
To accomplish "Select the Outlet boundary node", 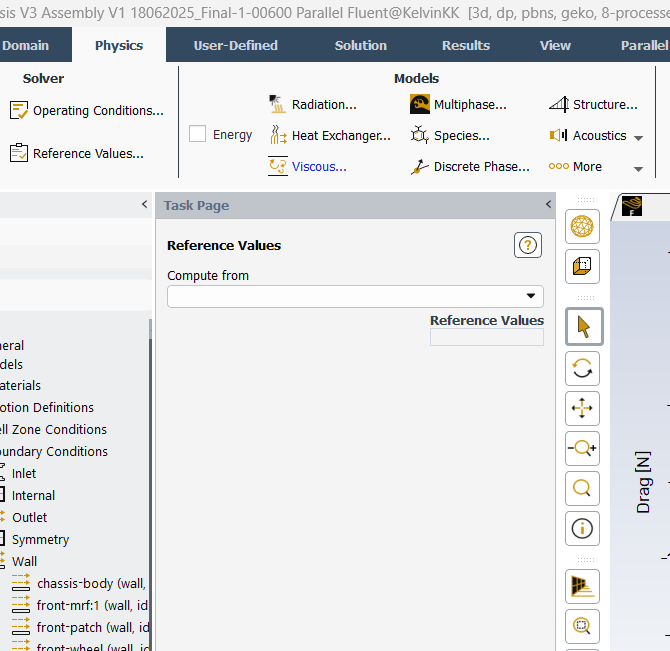I will click(29, 517).
